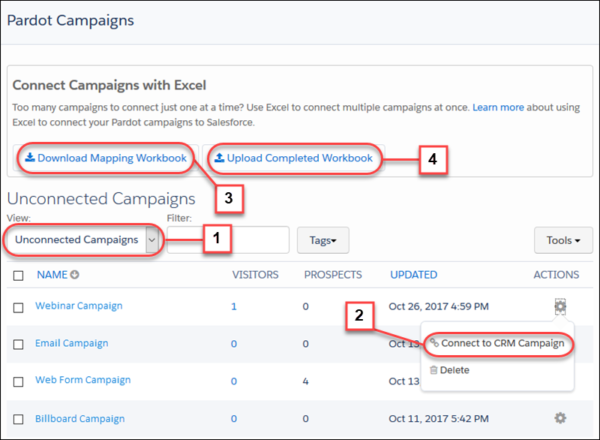Select the Billboard Campaign checkbox

tap(18, 419)
